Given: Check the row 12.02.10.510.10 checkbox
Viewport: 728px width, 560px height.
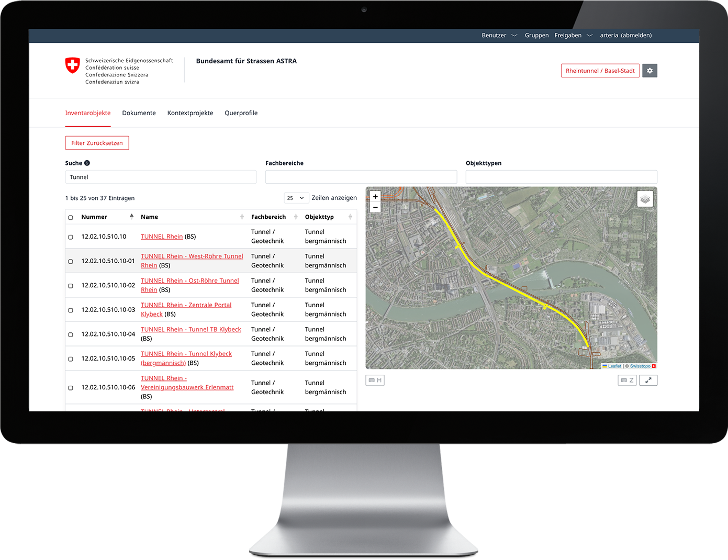Looking at the screenshot, I should pos(71,237).
